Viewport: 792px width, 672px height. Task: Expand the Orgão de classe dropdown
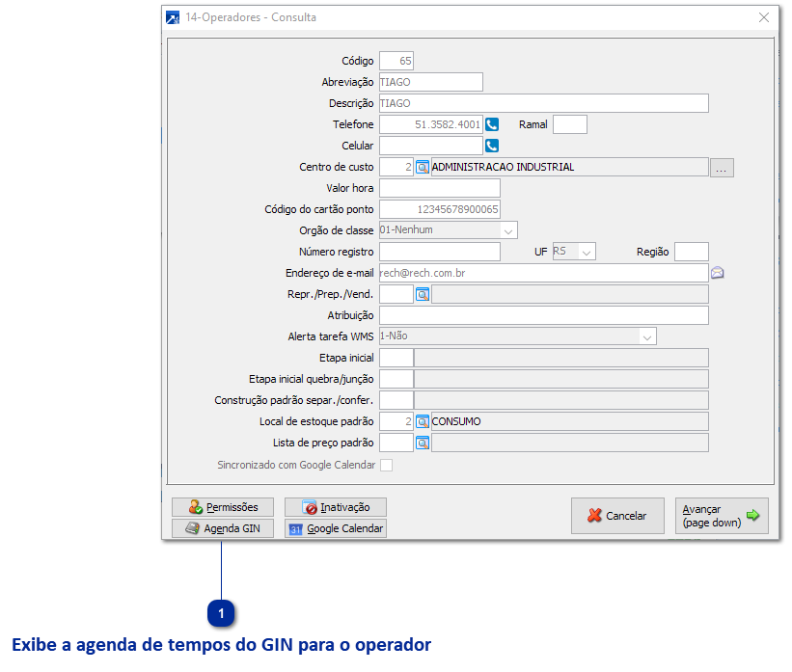[x=508, y=230]
